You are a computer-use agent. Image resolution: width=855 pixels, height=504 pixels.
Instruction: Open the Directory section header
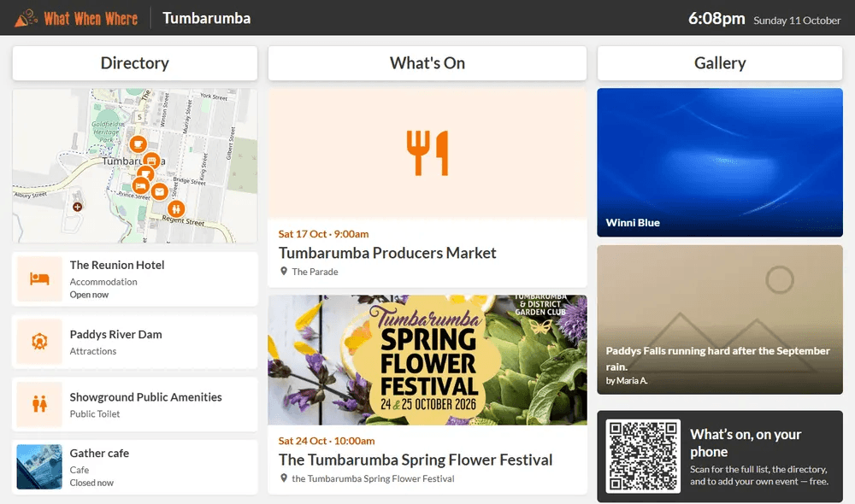click(x=135, y=63)
